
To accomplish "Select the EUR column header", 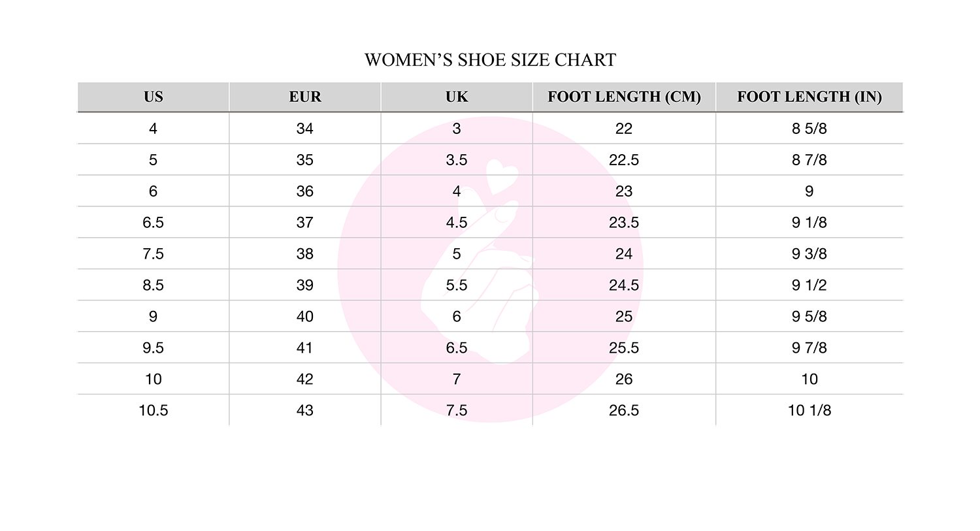I will pos(305,97).
